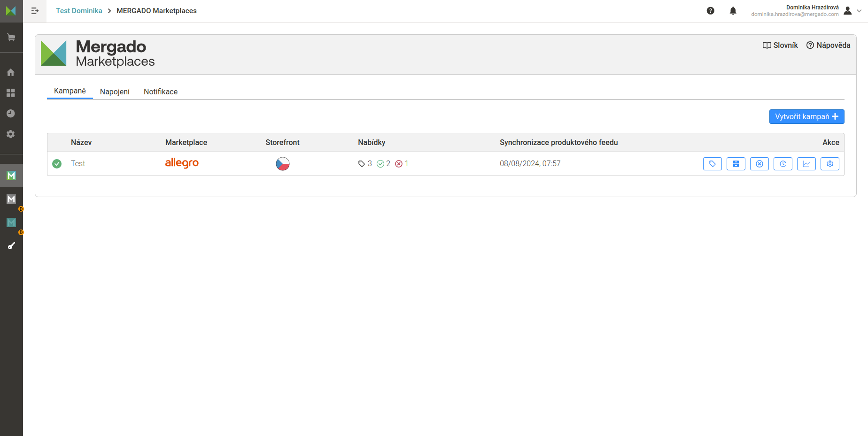Image resolution: width=868 pixels, height=436 pixels.
Task: Click the Mergado logo in the sidebar
Action: tap(11, 11)
